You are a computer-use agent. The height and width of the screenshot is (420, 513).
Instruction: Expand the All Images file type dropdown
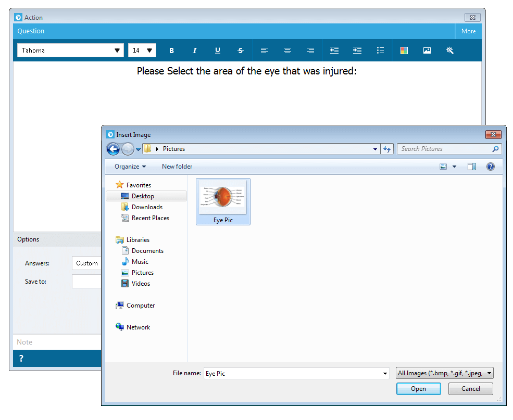coord(445,373)
